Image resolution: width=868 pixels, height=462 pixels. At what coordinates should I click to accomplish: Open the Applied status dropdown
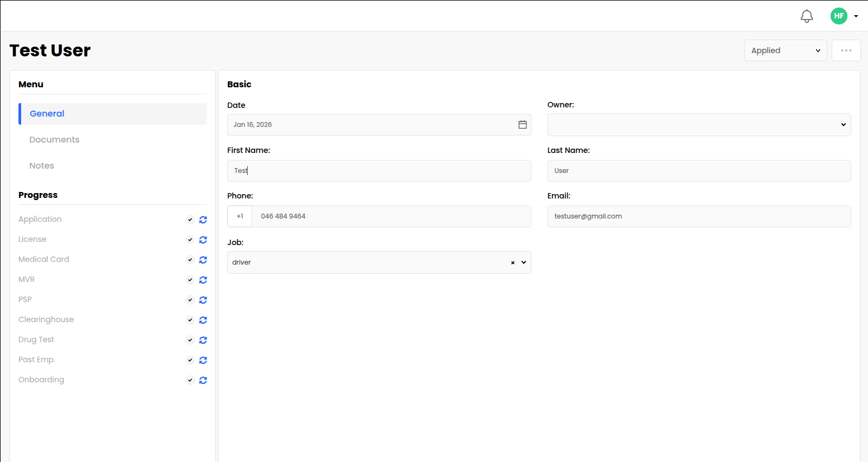(x=785, y=50)
